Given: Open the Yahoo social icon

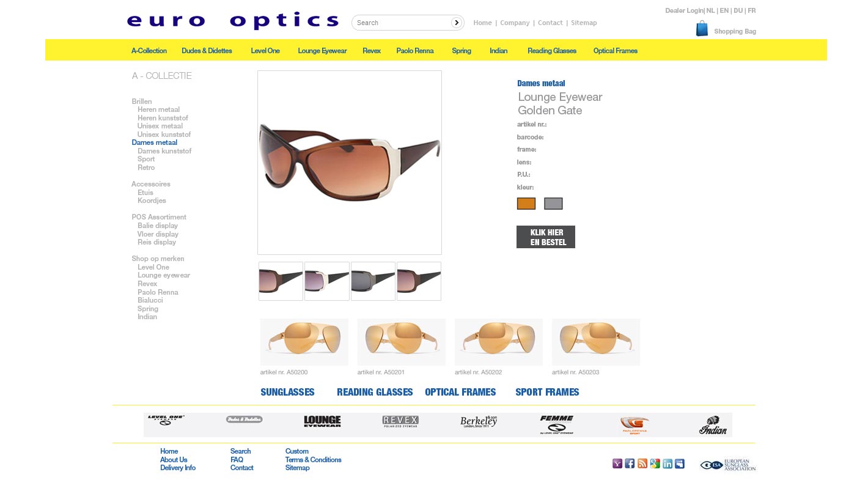Looking at the screenshot, I should [617, 463].
